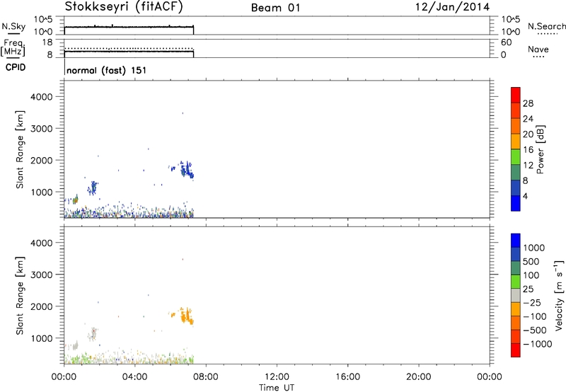Click the Slant Range [km] label of Power panel

click(20, 150)
